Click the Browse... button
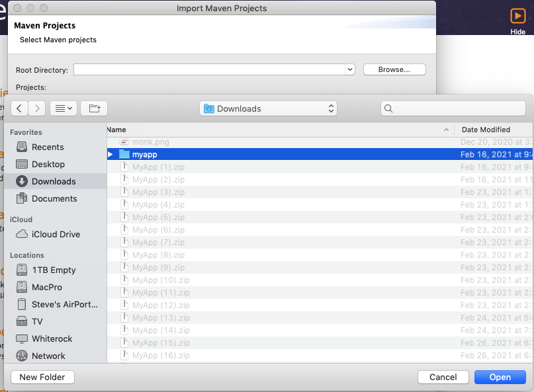The image size is (534, 392). (394, 69)
